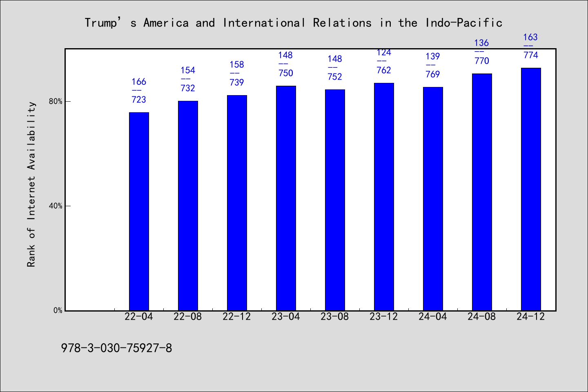588x392 pixels.
Task: Click the 0% y-axis tick label
Action: (58, 310)
